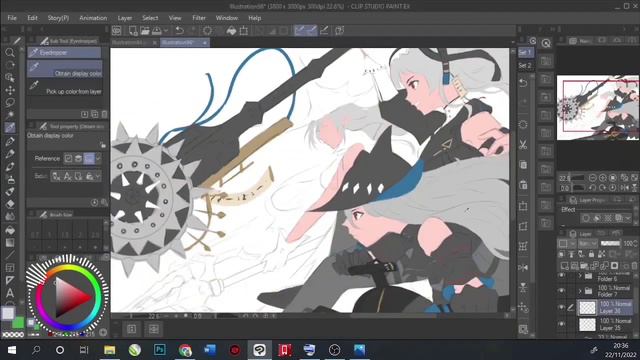Select the Lasso selection tool

[10, 102]
